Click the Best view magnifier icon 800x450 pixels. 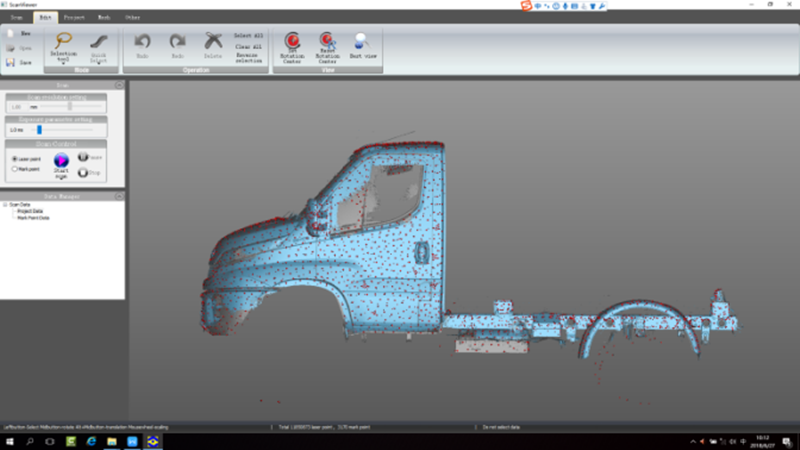click(x=361, y=41)
